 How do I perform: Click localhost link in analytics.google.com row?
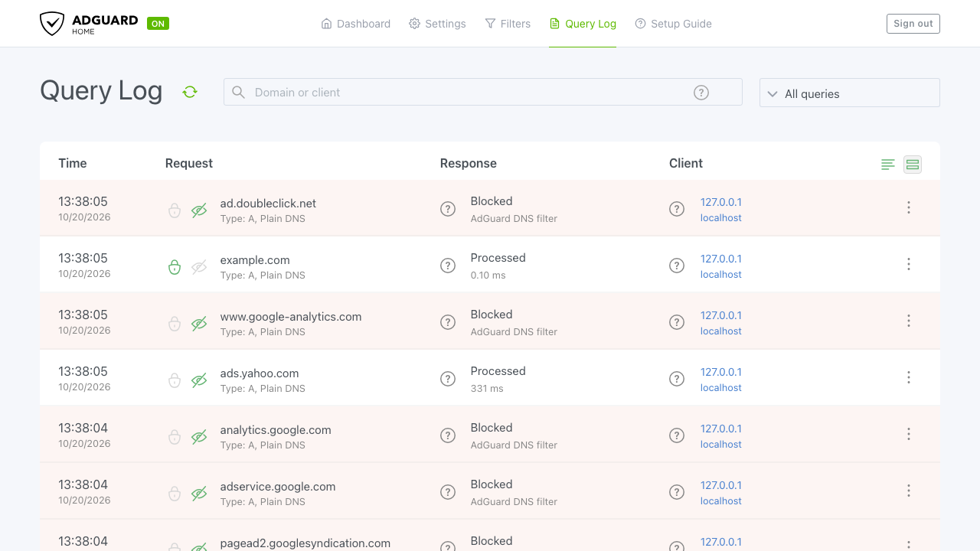[721, 444]
